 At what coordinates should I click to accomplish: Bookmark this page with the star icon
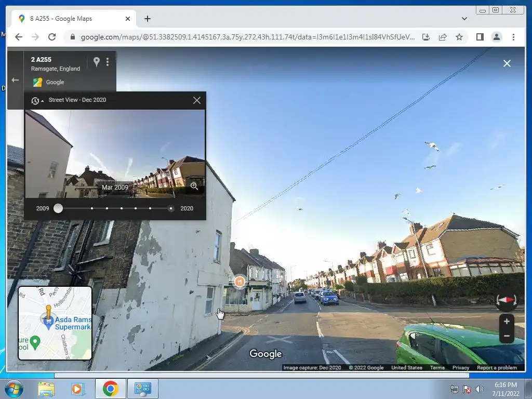[x=459, y=37]
